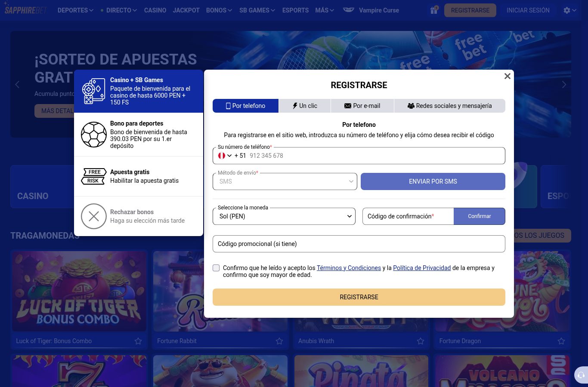Image resolution: width=588 pixels, height=387 pixels.
Task: Click ENVIAR POR SMS button
Action: coord(433,181)
